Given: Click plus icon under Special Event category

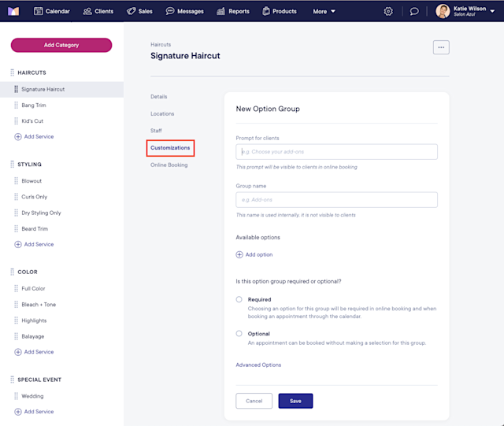Looking at the screenshot, I should coord(18,412).
